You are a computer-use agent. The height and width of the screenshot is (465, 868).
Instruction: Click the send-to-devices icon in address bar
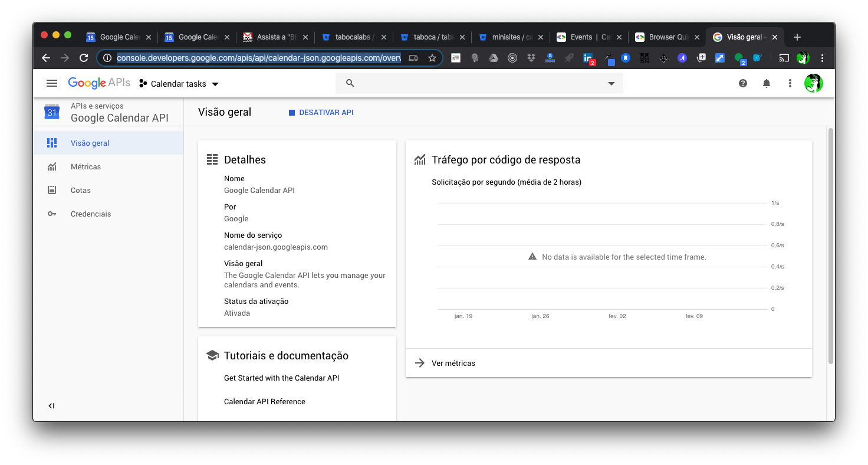click(413, 58)
